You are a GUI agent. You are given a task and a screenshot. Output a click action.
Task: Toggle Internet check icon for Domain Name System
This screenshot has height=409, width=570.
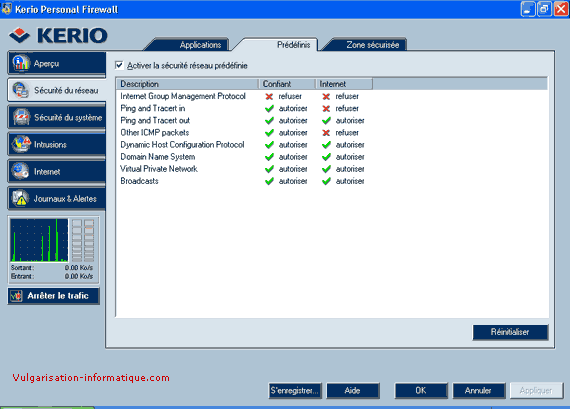326,157
